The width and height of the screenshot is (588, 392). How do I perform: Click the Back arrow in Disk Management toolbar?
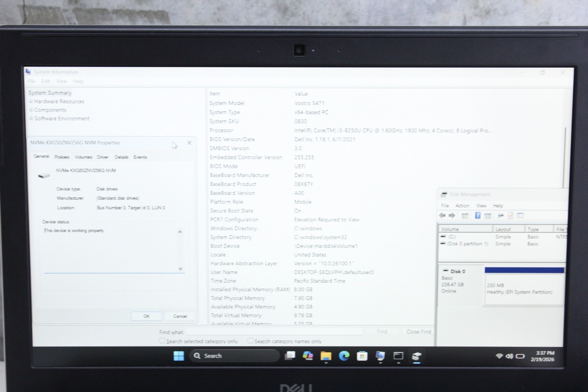pyautogui.click(x=442, y=215)
